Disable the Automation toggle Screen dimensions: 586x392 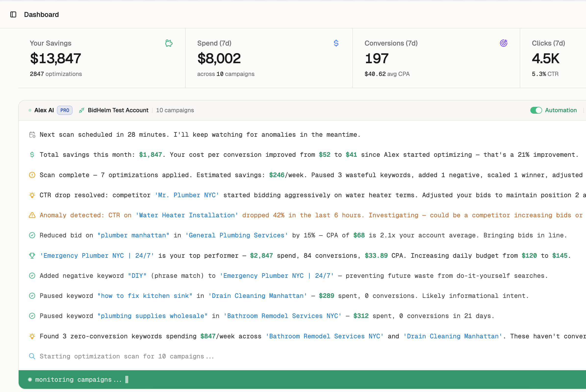(536, 110)
